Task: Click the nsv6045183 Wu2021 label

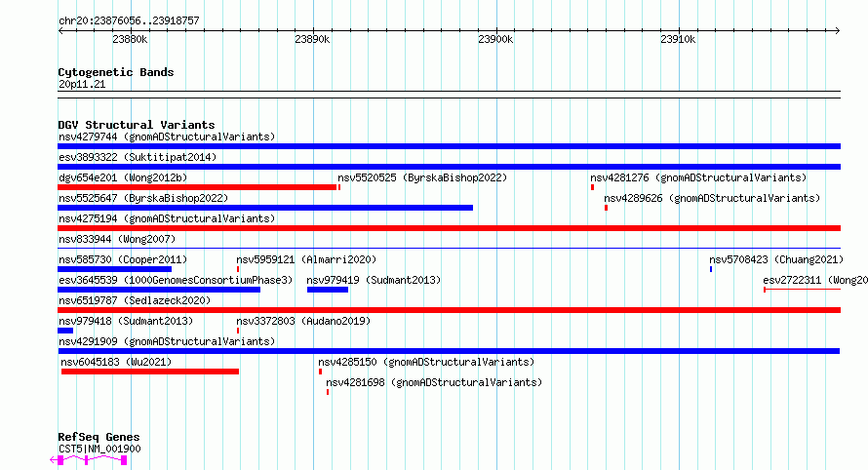Action: [116, 362]
